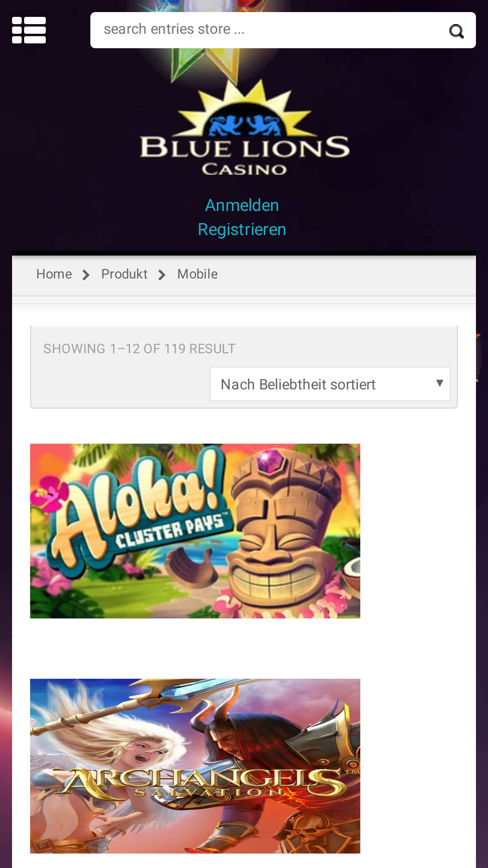Click the Showing 1–12 of 119 result text
488x868 pixels.
pos(139,349)
